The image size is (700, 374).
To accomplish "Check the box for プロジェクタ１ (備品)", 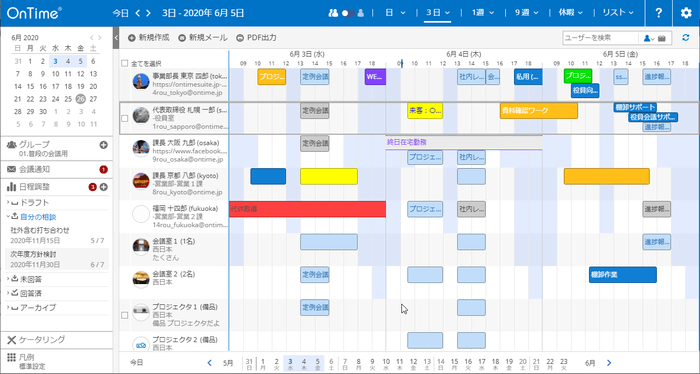I will coord(125,315).
